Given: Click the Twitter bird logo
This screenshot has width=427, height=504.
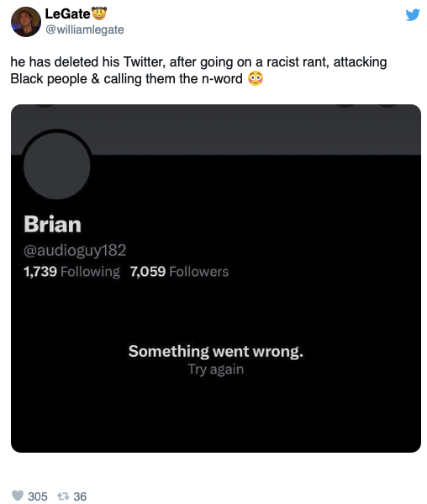Looking at the screenshot, I should coord(412,15).
